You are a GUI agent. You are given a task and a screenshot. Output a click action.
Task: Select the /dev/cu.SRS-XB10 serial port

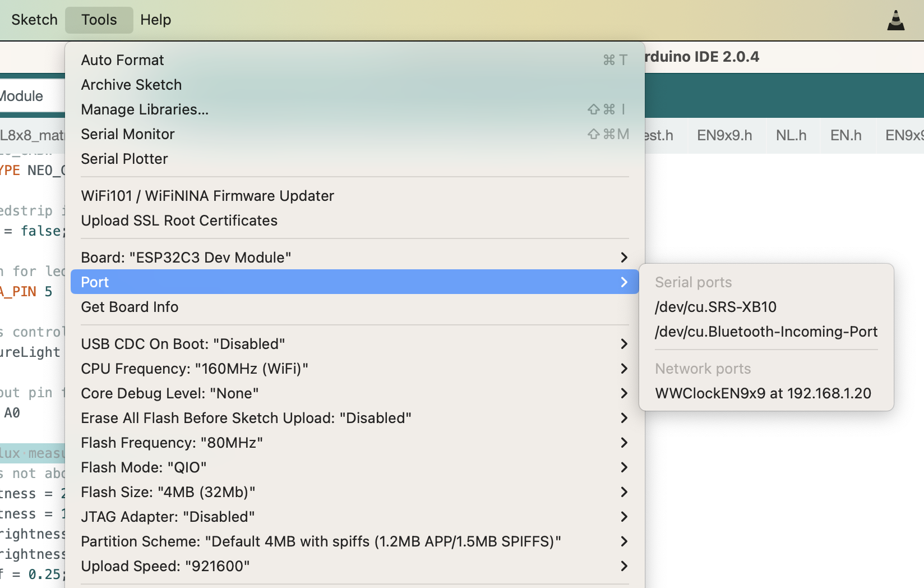[x=715, y=307]
